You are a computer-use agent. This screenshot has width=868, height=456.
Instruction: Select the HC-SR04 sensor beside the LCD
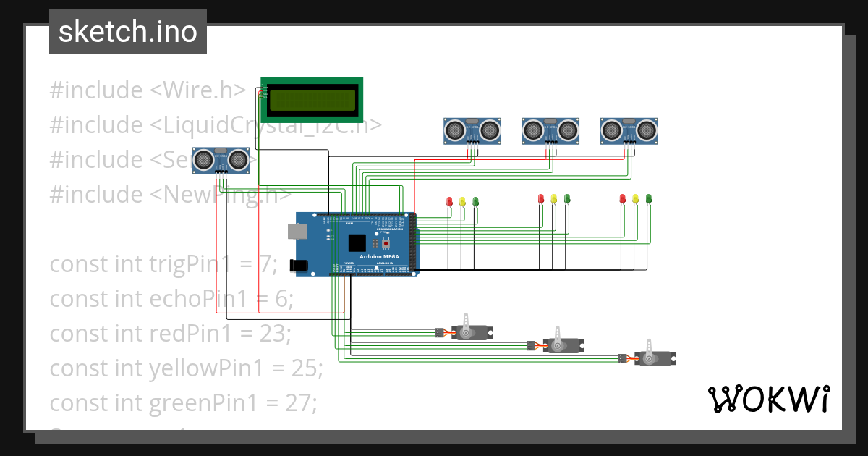coord(219,159)
